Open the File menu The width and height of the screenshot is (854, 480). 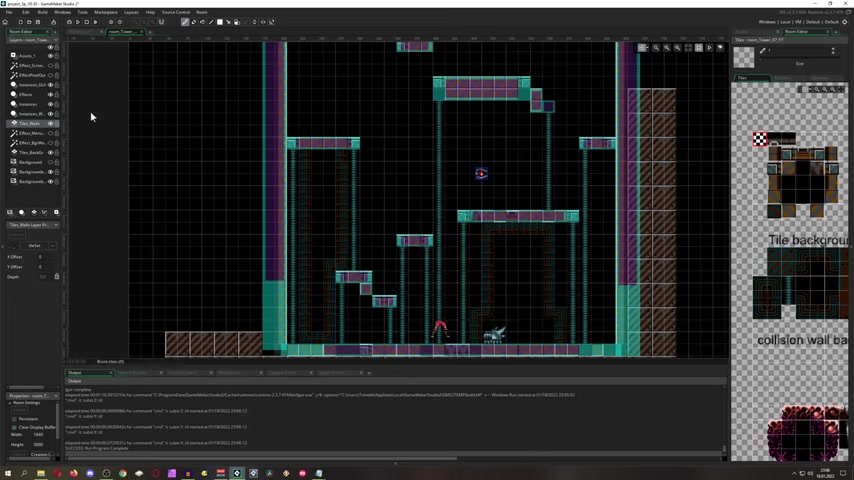pos(9,12)
